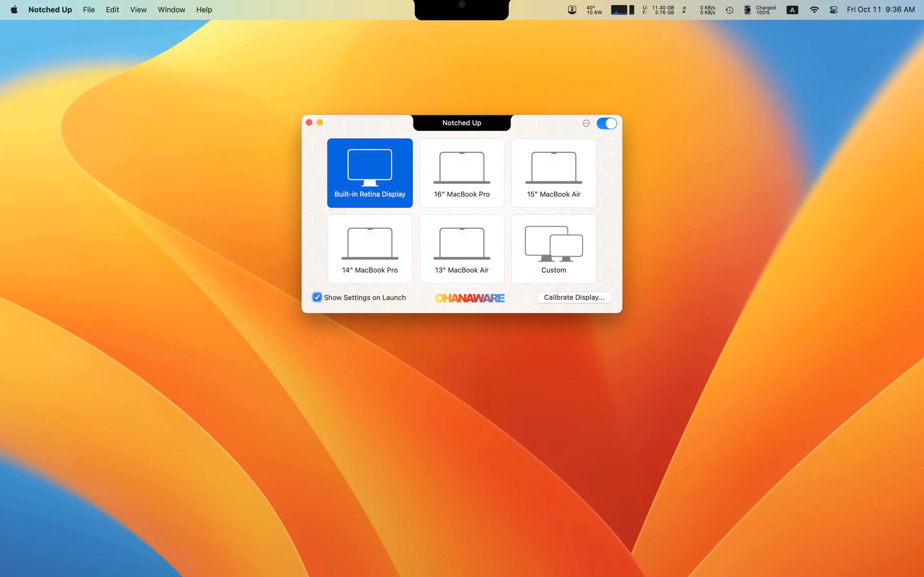Choose the 16" MacBook Pro notch
Screen dimensions: 924x577
pos(462,173)
